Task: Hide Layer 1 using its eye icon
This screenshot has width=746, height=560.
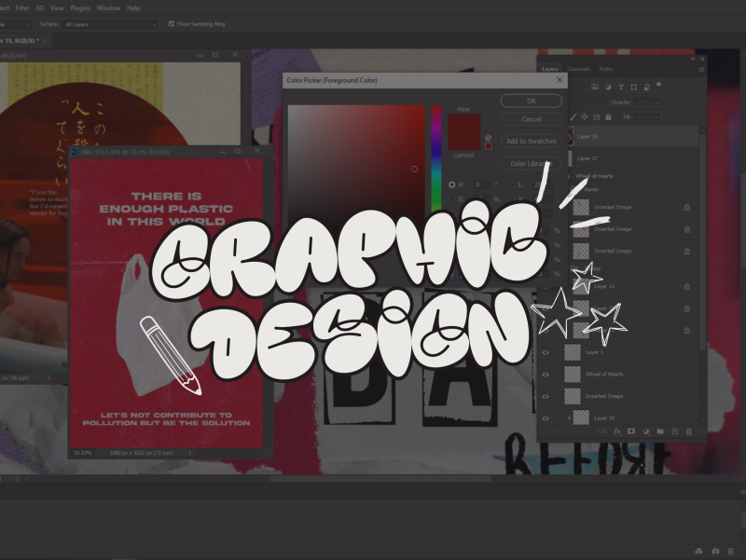Action: [x=546, y=352]
